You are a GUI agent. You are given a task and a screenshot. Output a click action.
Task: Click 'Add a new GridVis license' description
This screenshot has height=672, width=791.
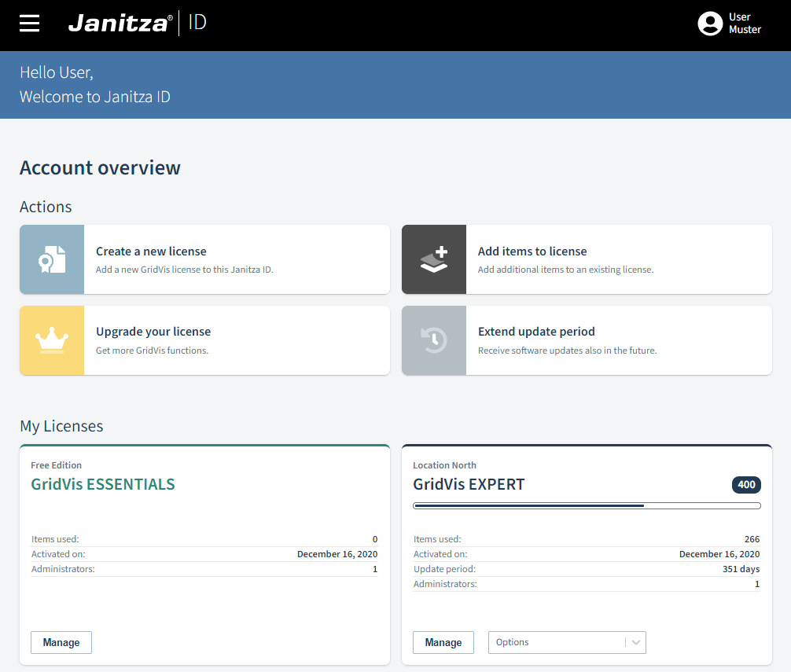185,270
